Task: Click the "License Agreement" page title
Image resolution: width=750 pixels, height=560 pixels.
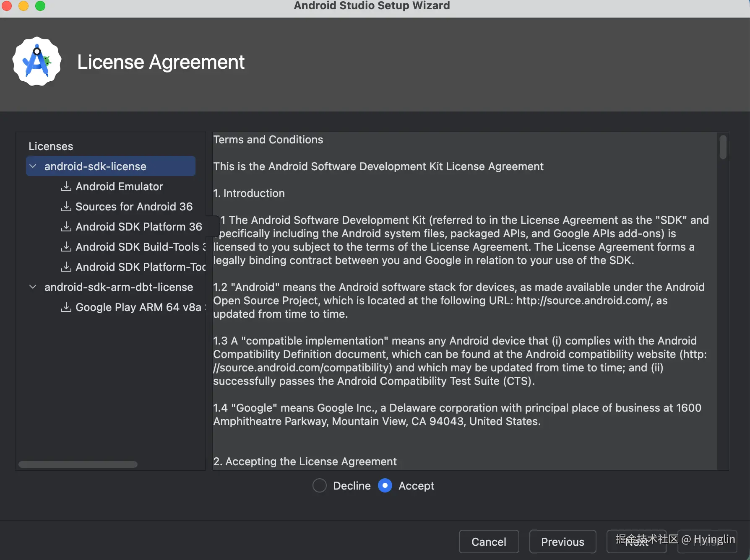Action: [161, 62]
